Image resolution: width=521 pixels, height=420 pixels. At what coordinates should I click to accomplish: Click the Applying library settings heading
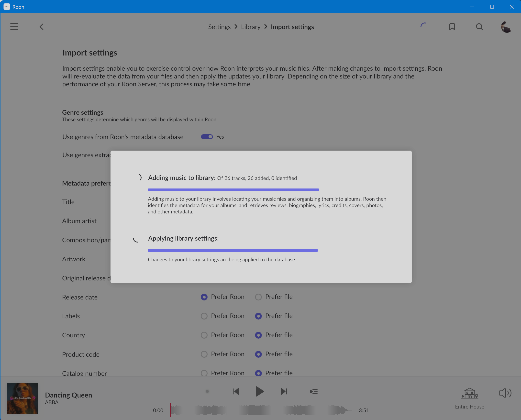pyautogui.click(x=183, y=238)
